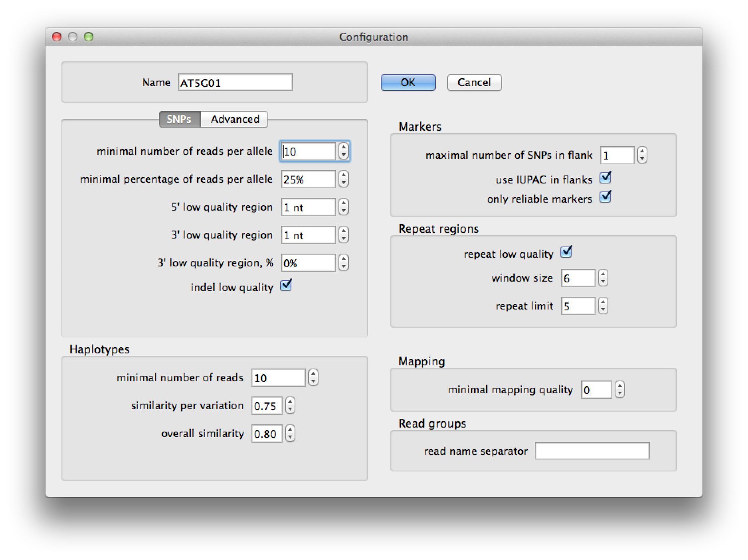
Task: Click stepper for minimal percentage of reads per allele
Action: pos(344,179)
